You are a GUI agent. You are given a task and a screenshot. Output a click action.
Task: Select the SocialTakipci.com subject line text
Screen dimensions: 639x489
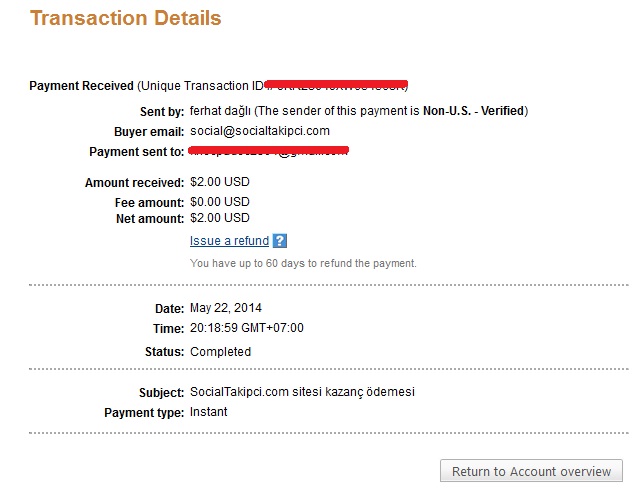pyautogui.click(x=301, y=392)
